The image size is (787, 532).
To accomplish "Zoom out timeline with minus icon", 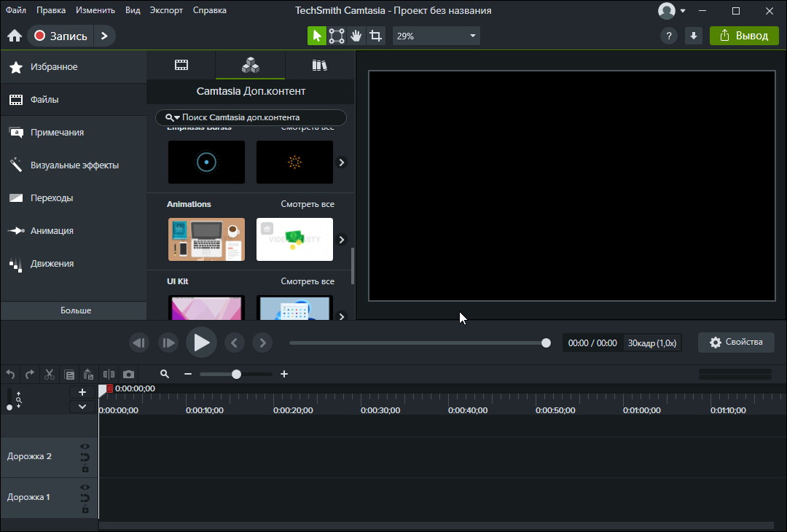I will (188, 374).
